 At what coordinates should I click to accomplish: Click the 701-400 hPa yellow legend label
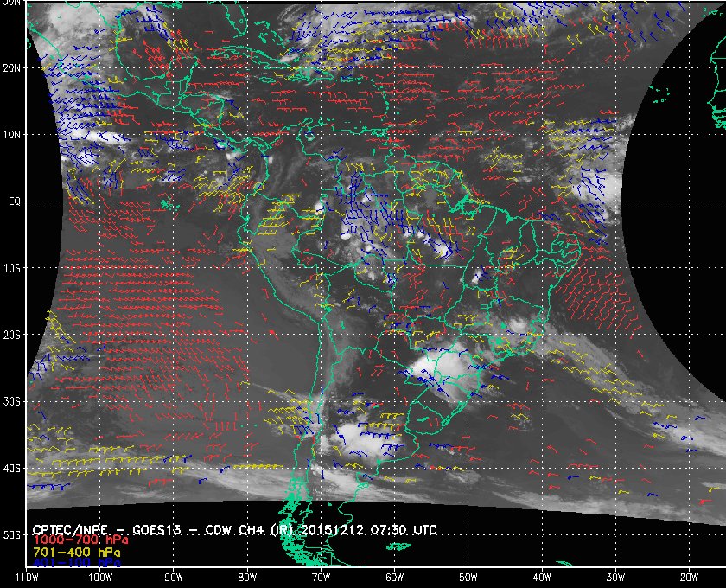[77, 553]
